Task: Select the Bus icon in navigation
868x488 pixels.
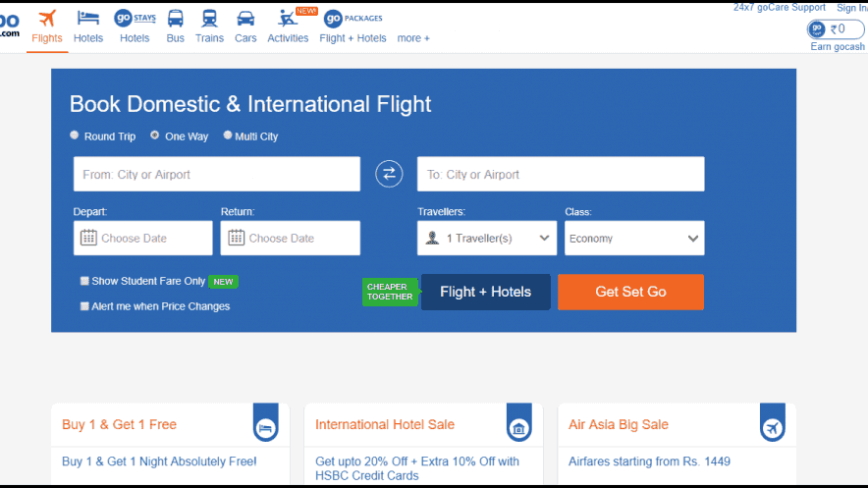Action: (176, 19)
